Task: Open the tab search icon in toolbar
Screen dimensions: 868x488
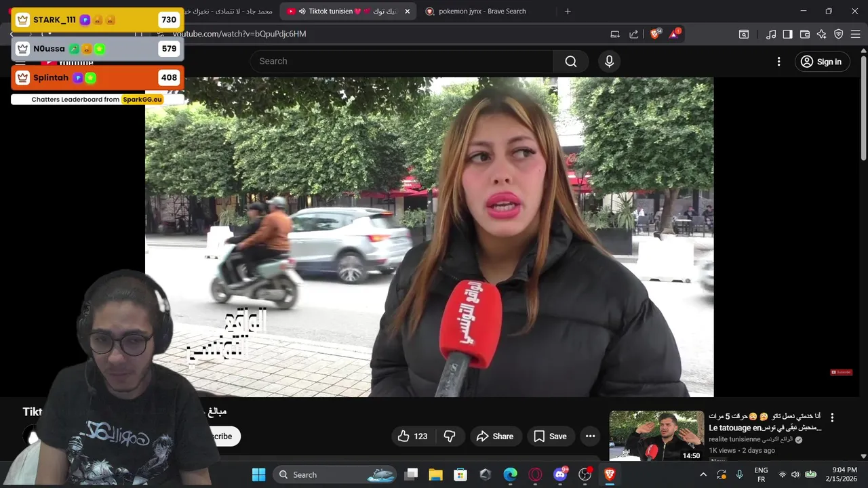Action: (x=744, y=34)
